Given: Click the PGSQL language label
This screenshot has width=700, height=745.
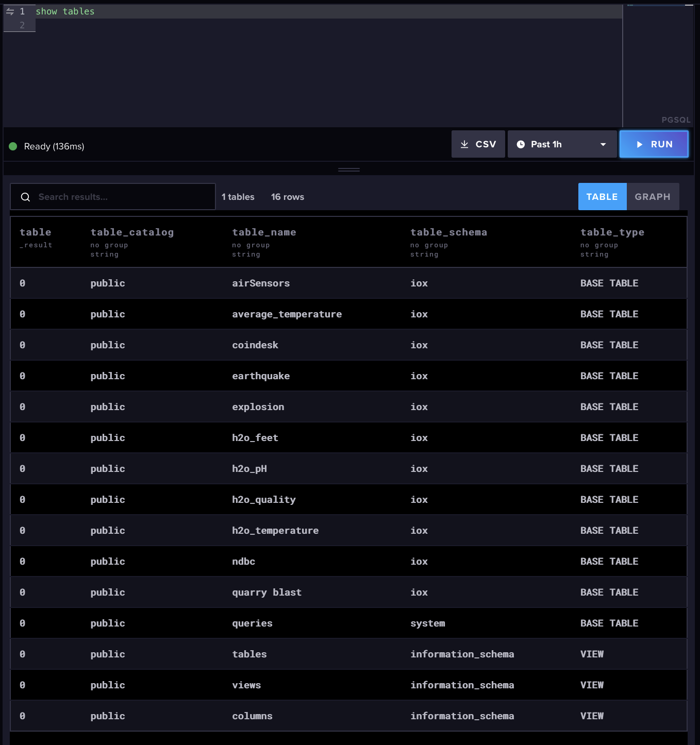Looking at the screenshot, I should (x=676, y=120).
